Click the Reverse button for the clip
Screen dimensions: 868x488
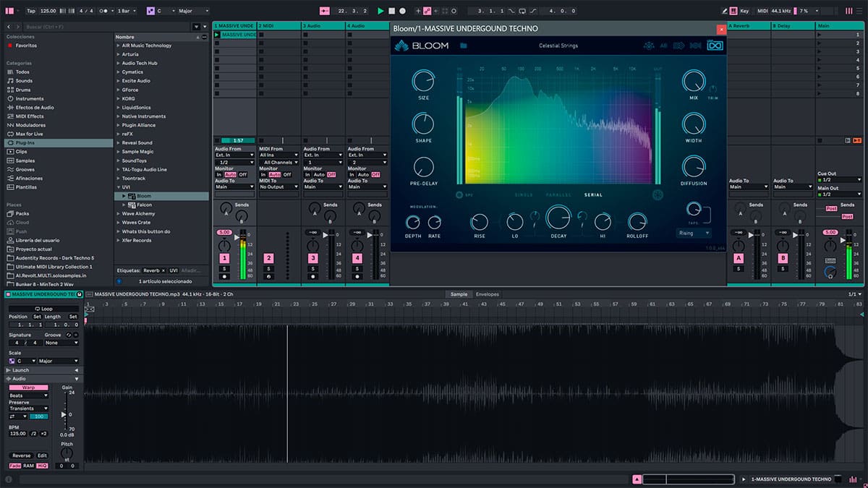(21, 455)
